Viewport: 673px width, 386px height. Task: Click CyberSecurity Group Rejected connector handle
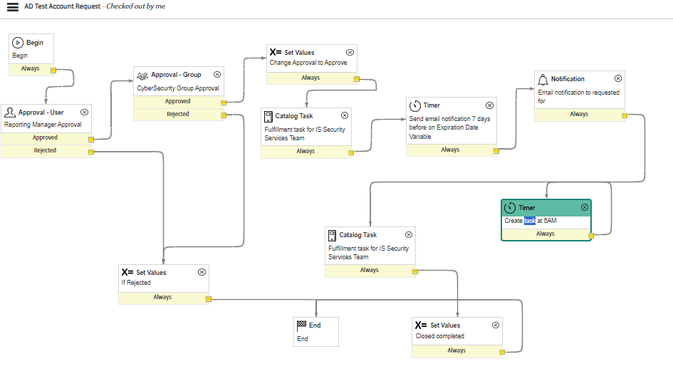224,115
